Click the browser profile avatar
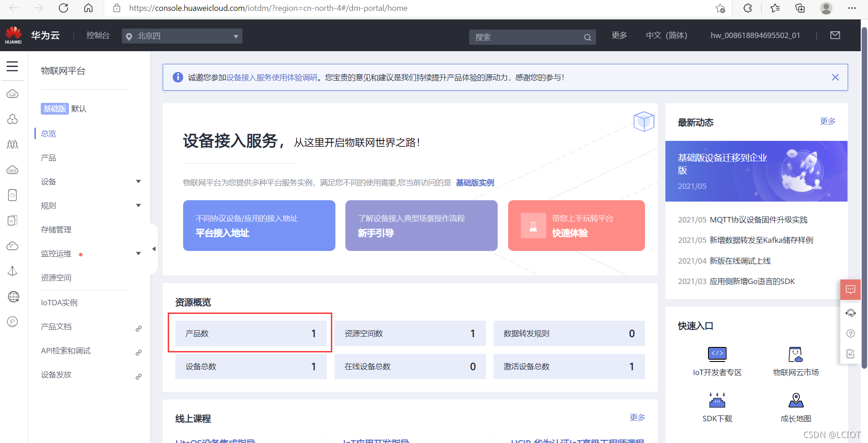This screenshot has height=443, width=868. pyautogui.click(x=826, y=8)
